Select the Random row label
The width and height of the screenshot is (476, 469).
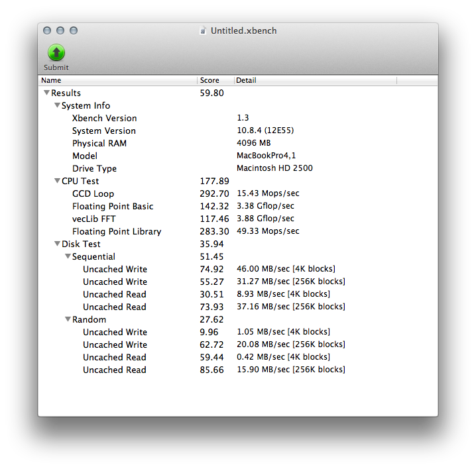89,319
